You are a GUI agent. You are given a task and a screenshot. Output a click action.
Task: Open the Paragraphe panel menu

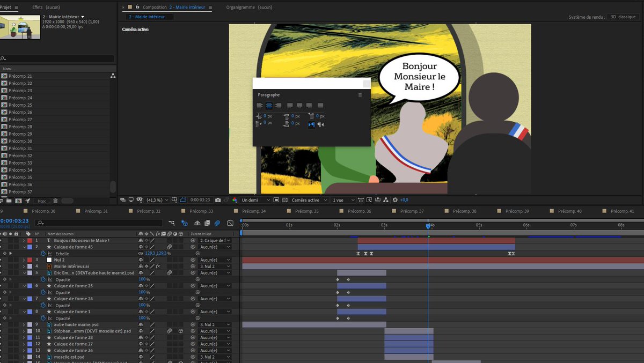pyautogui.click(x=360, y=95)
